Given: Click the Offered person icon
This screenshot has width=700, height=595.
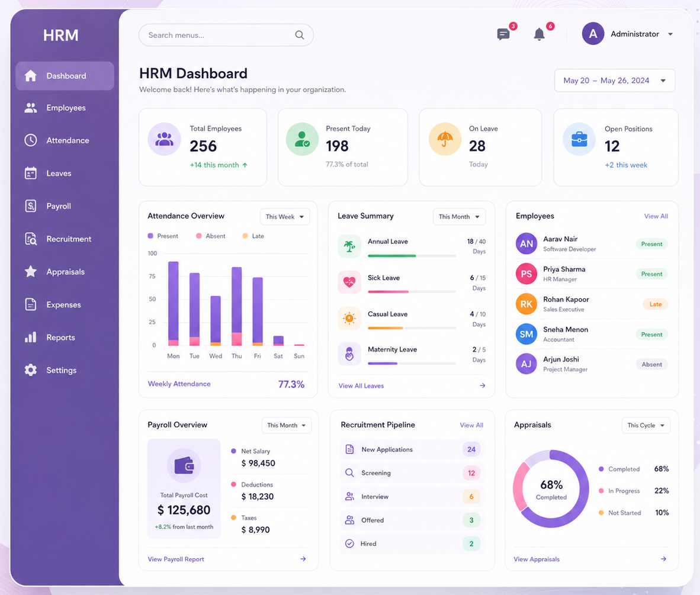Looking at the screenshot, I should 349,520.
